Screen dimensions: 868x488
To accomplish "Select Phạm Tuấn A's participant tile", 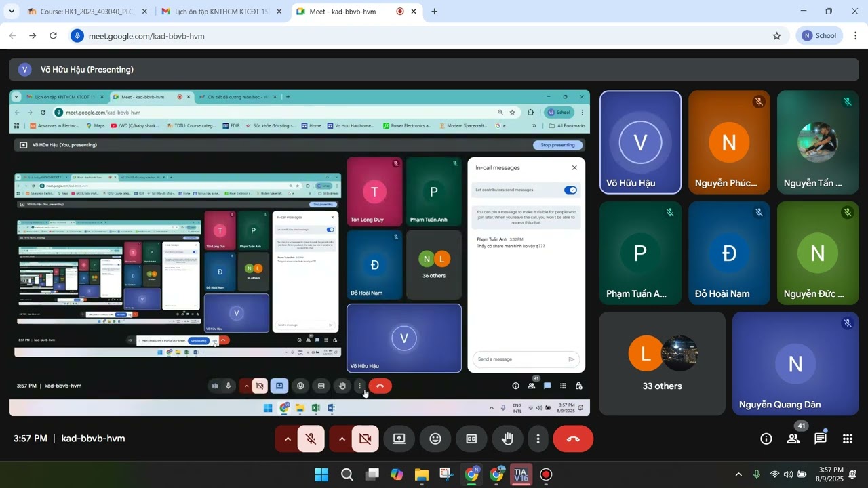I will pos(640,253).
